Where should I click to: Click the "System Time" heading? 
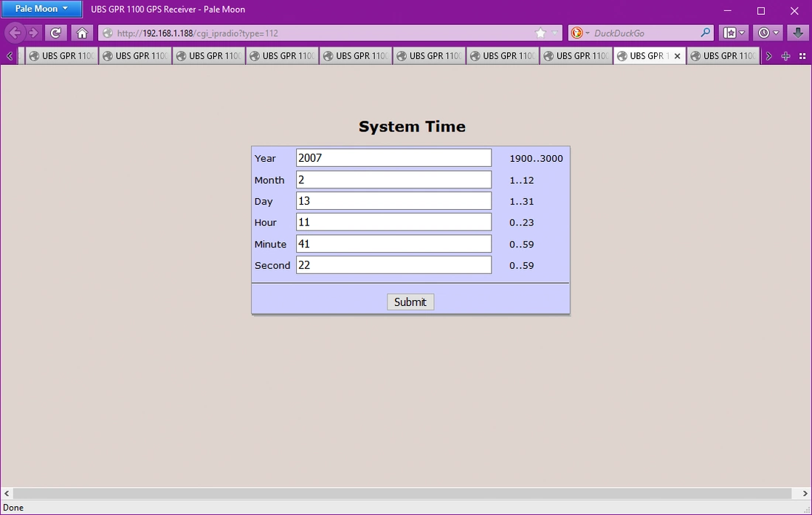click(412, 127)
